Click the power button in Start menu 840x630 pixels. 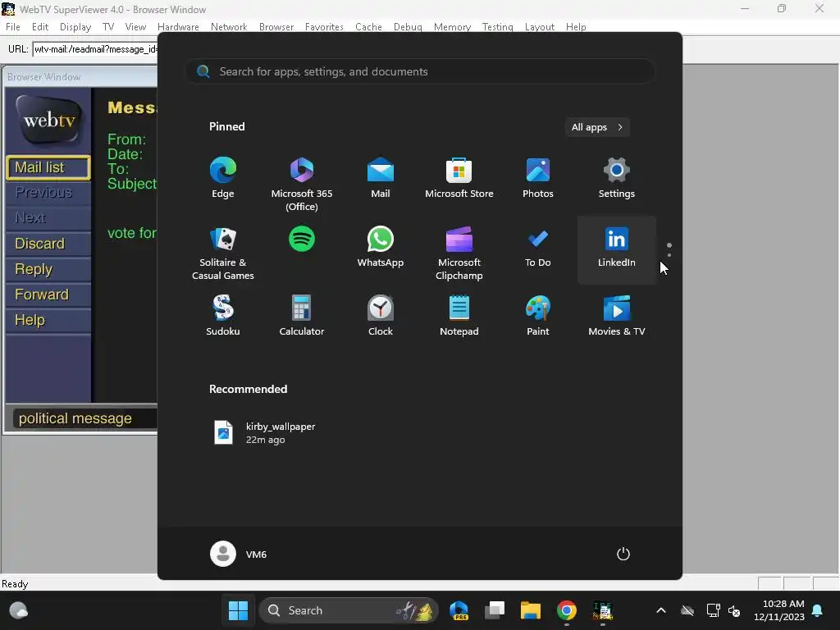click(x=623, y=554)
